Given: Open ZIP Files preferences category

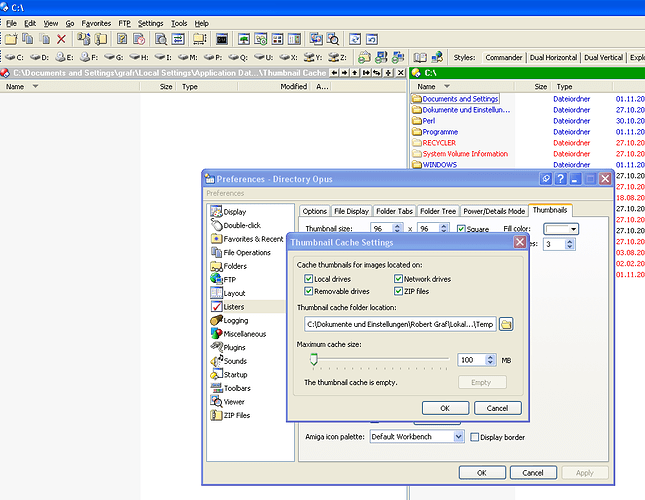Looking at the screenshot, I should [x=230, y=415].
